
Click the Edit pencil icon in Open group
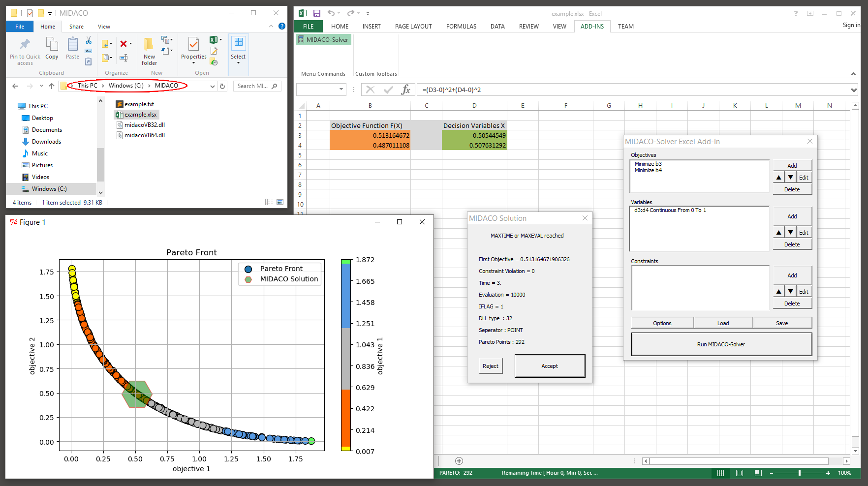pos(214,51)
